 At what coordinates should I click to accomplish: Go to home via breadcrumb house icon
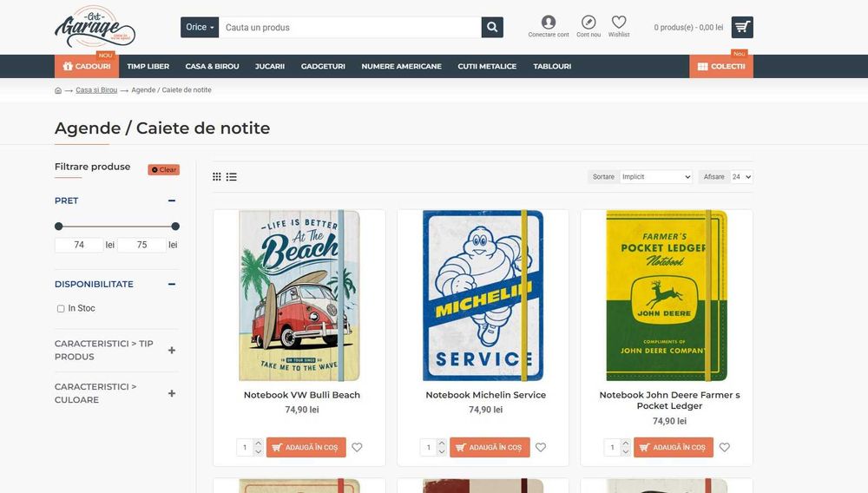pyautogui.click(x=58, y=90)
